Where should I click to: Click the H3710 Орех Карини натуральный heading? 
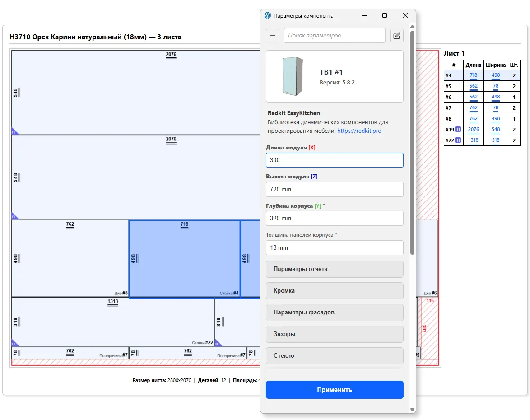point(95,37)
